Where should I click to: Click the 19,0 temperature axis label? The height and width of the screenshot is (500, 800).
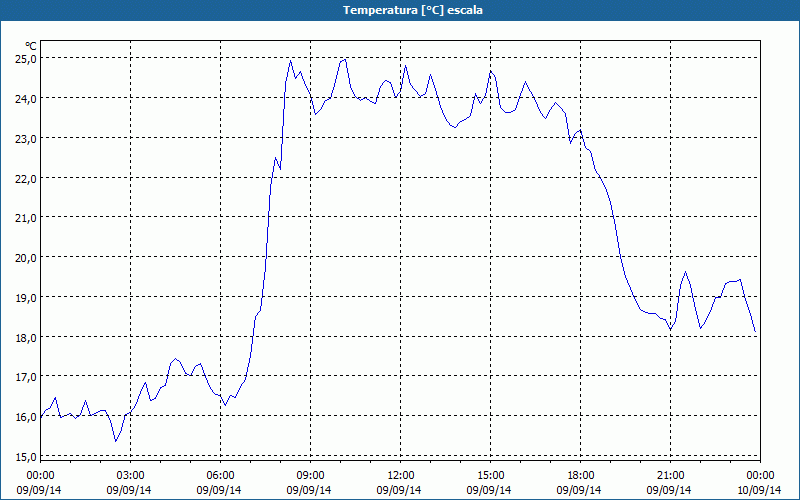click(26, 297)
